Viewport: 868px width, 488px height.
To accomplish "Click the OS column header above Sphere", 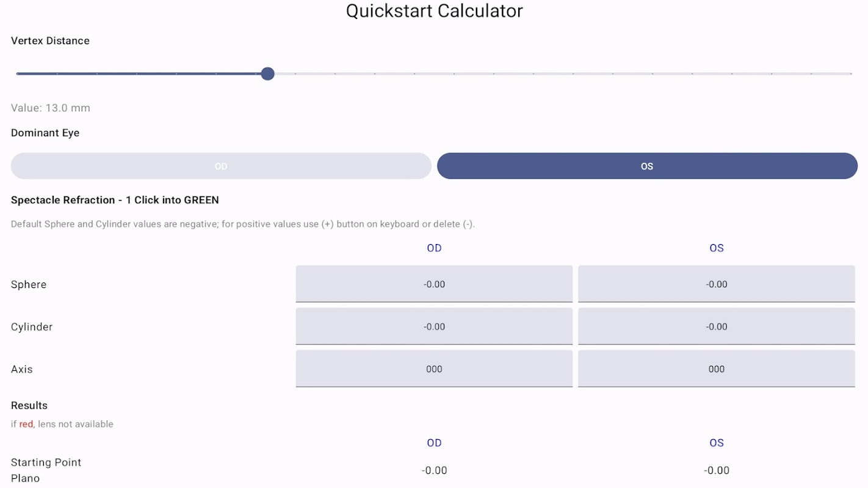I will pos(716,248).
